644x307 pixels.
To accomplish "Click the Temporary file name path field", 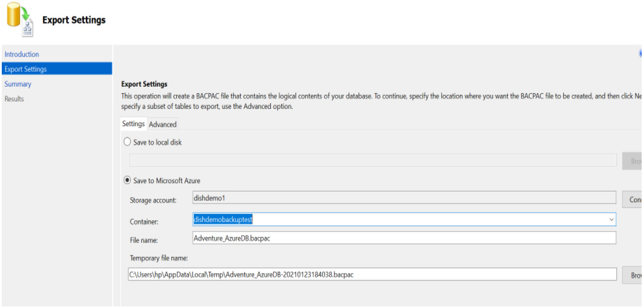I will 372,274.
